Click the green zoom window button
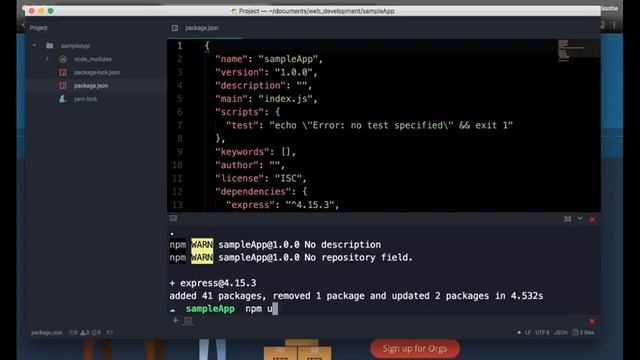The width and height of the screenshot is (640, 360). 51,11
